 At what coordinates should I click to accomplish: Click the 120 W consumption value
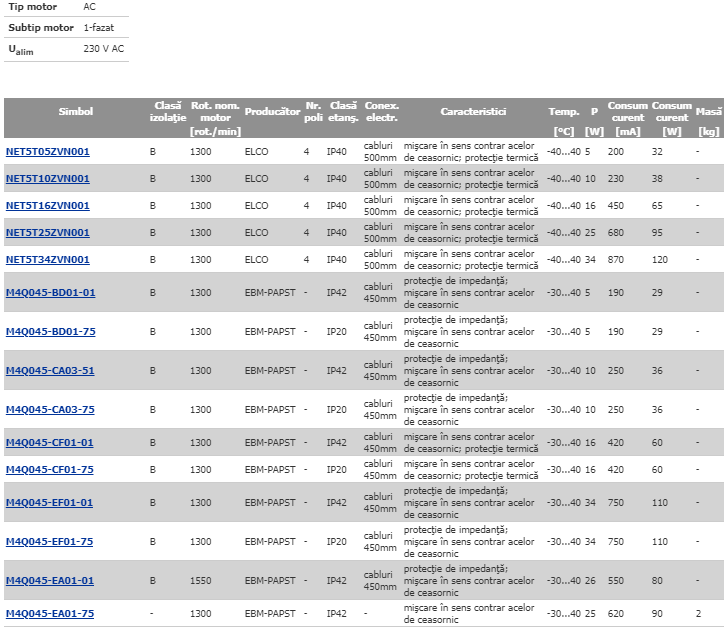660,260
